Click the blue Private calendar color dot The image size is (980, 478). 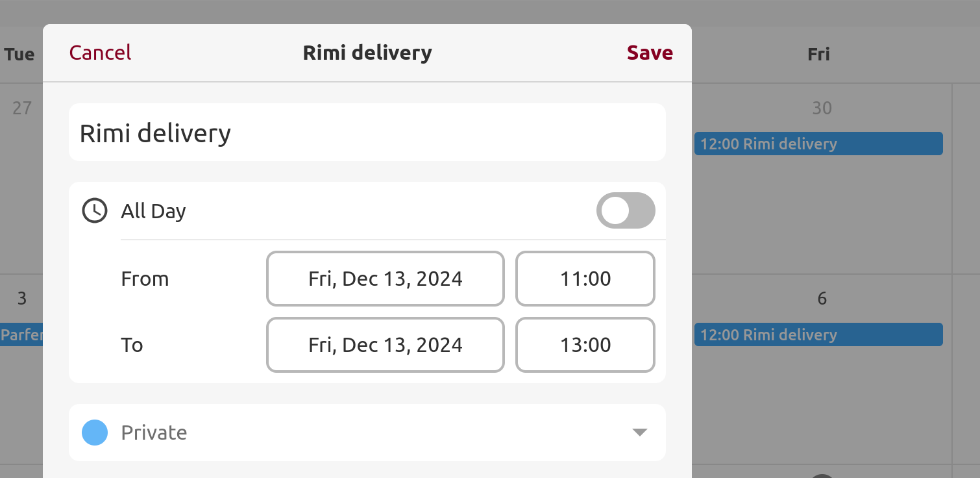[x=95, y=433]
